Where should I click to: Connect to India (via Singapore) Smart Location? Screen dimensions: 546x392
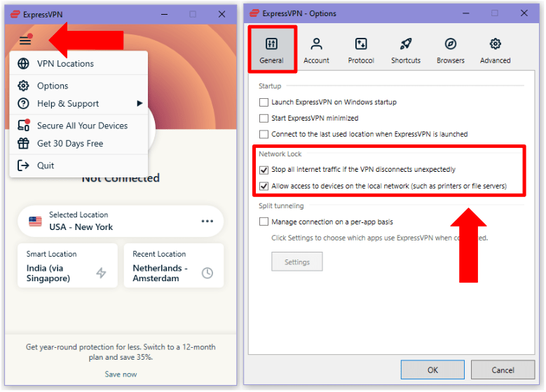[x=67, y=266]
